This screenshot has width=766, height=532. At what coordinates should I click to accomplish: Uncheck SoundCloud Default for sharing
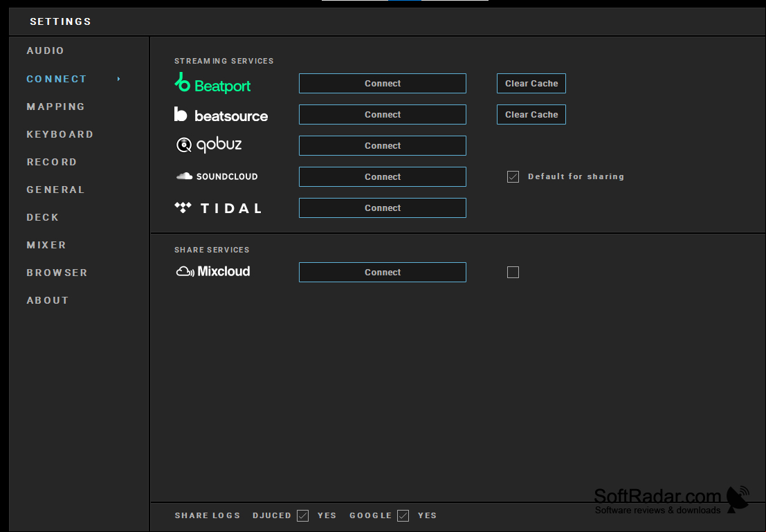point(513,177)
